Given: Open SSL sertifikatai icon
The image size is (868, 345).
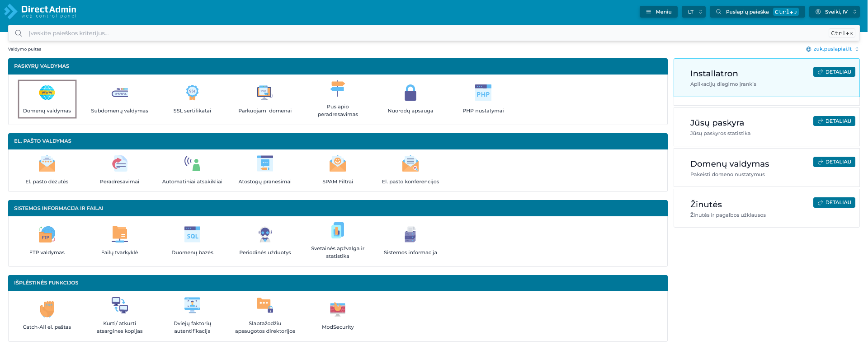Looking at the screenshot, I should tap(192, 93).
